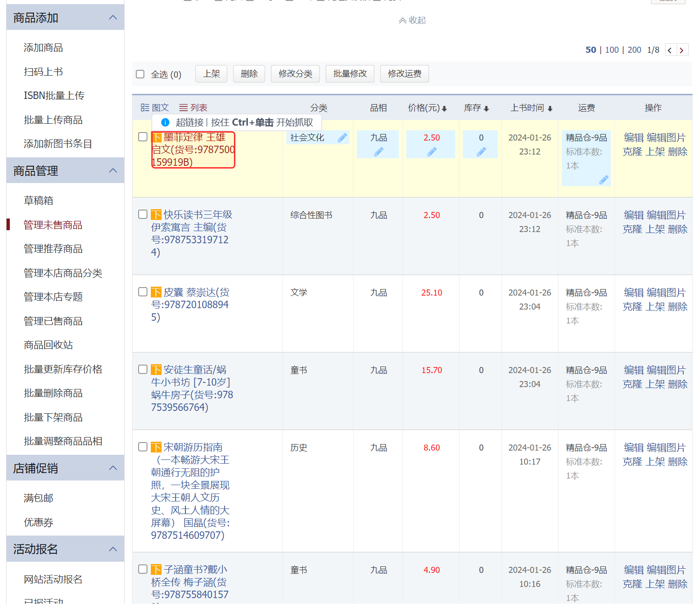Screen dimensions: 700x607
Task: Collapse the 商品添加 sidebar section
Action: 113,18
